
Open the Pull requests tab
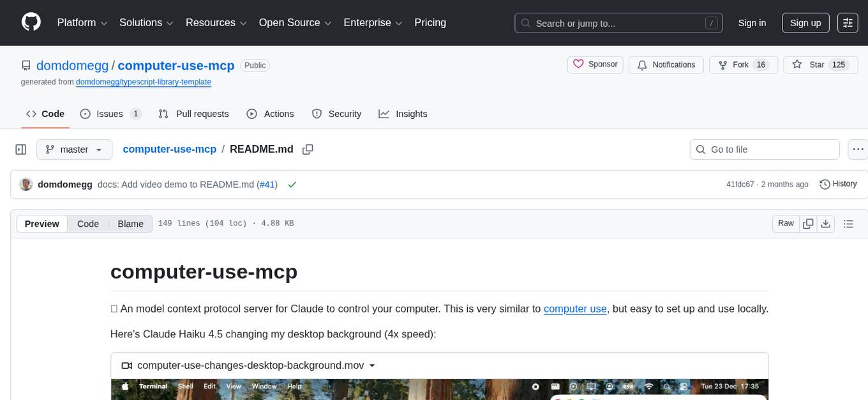[193, 114]
